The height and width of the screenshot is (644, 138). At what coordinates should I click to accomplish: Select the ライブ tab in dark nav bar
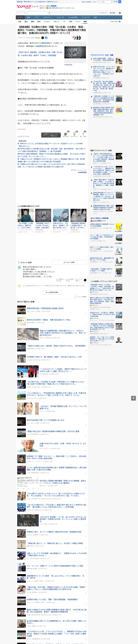[x=37, y=17]
